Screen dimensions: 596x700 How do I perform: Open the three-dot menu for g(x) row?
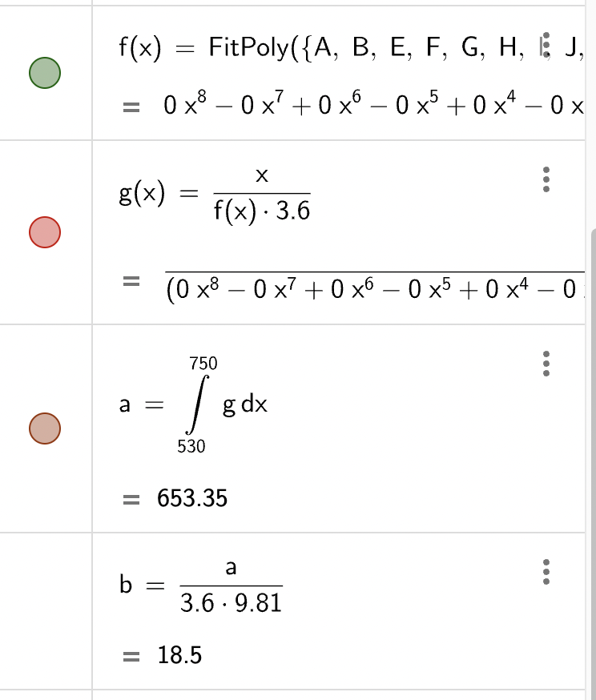(546, 179)
